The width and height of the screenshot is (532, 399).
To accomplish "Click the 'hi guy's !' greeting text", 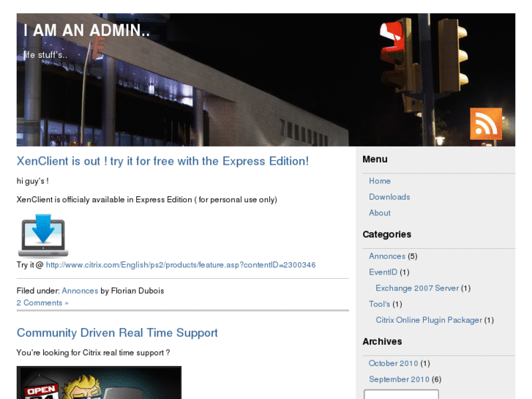I will (33, 181).
